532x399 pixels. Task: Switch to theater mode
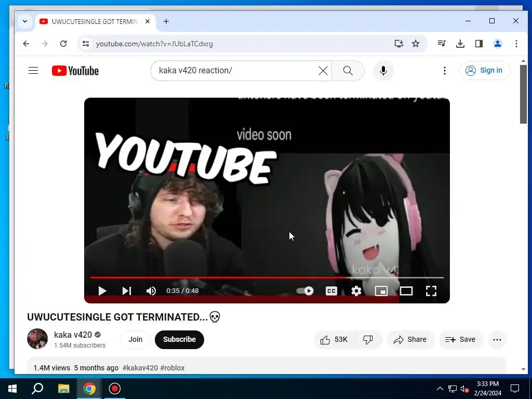[x=406, y=291]
